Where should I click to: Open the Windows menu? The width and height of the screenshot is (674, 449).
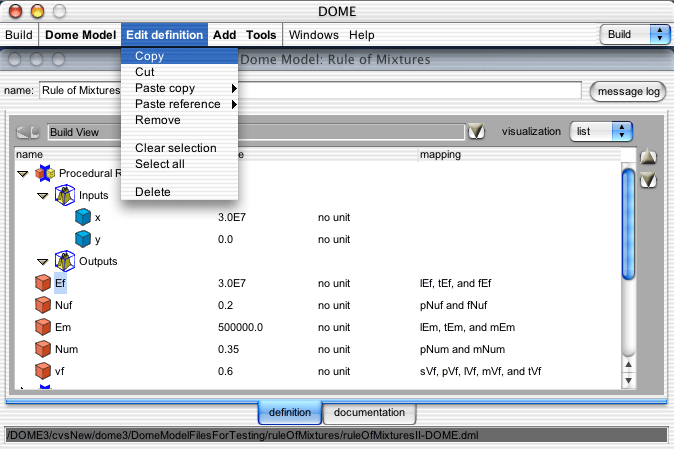[x=313, y=35]
